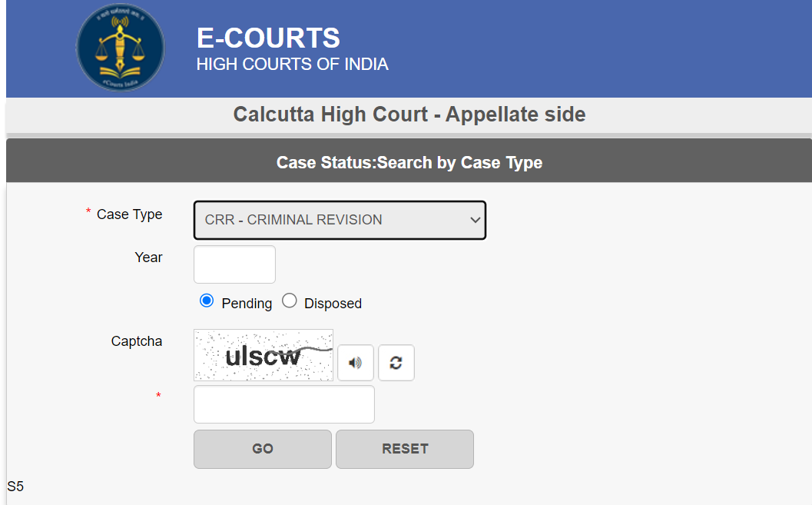Click the Disposed label text
Screen dimensions: 812x505
[333, 304]
